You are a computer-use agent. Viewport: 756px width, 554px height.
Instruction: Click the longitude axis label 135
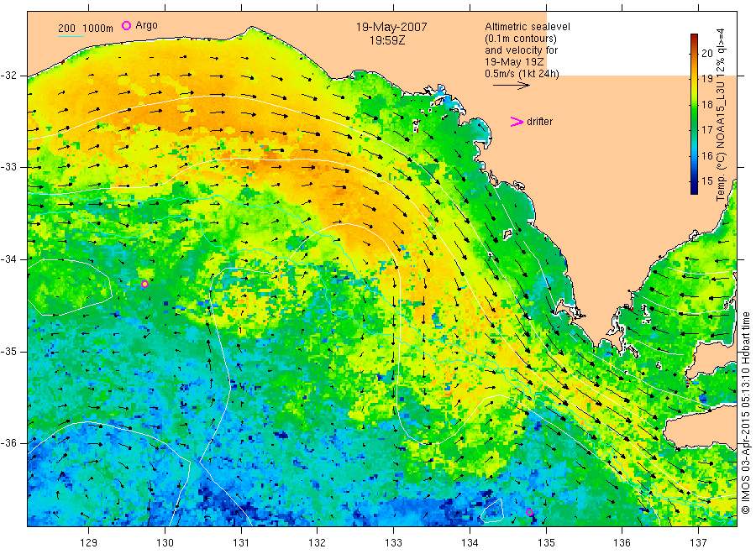coord(546,543)
